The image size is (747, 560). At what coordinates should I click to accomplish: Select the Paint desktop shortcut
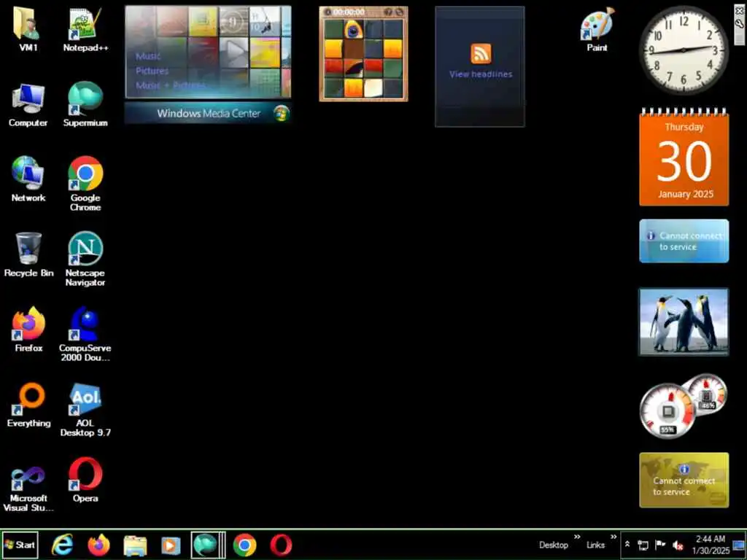tap(597, 28)
